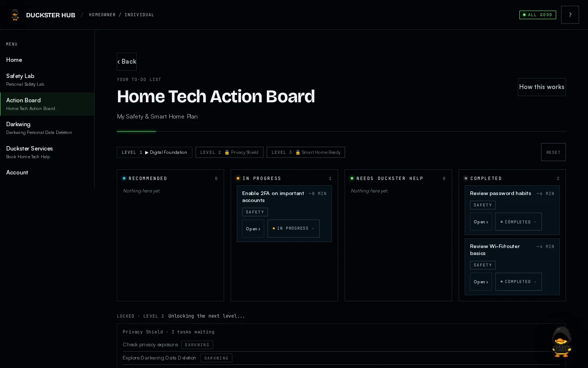Screen dimensions: 588x368
Task: Change status dropdown on Enable 2FA task
Action: pos(294,229)
